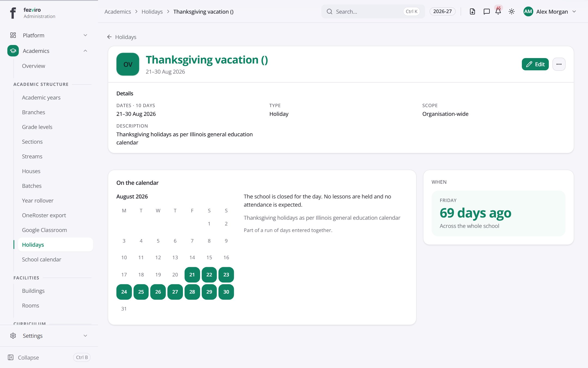588x368 pixels.
Task: Click the Settings gear icon
Action: point(13,336)
